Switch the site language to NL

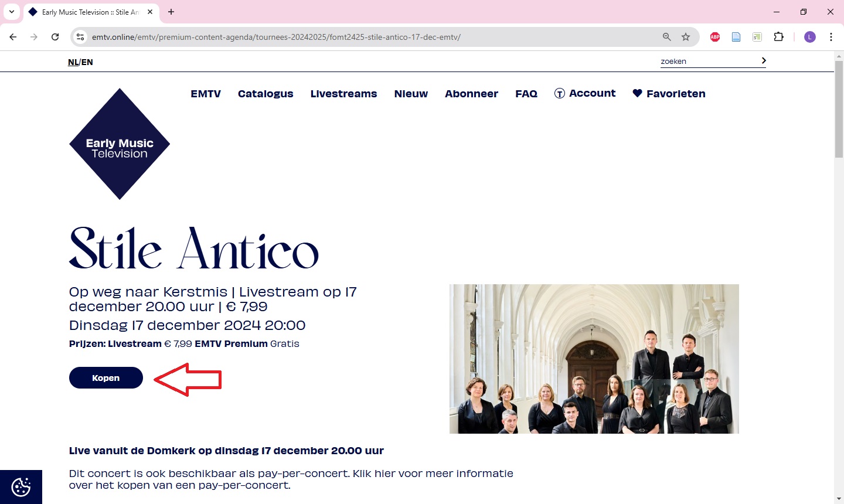[x=73, y=62]
